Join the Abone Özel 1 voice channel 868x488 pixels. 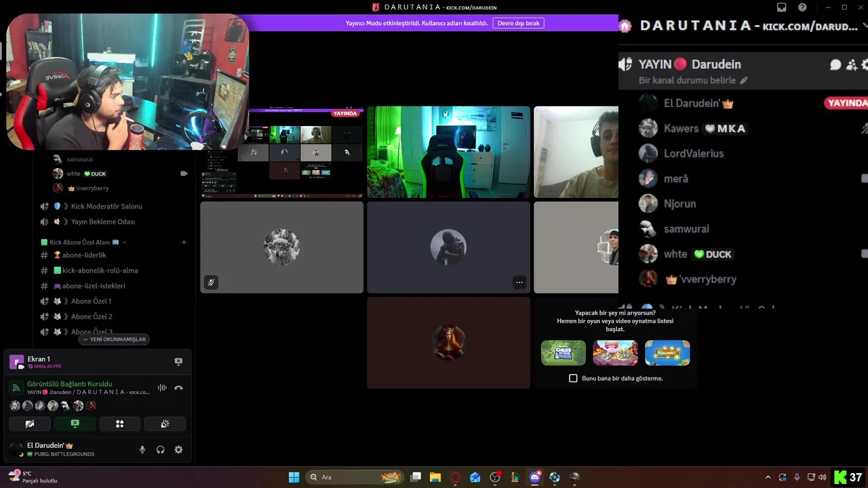click(91, 301)
